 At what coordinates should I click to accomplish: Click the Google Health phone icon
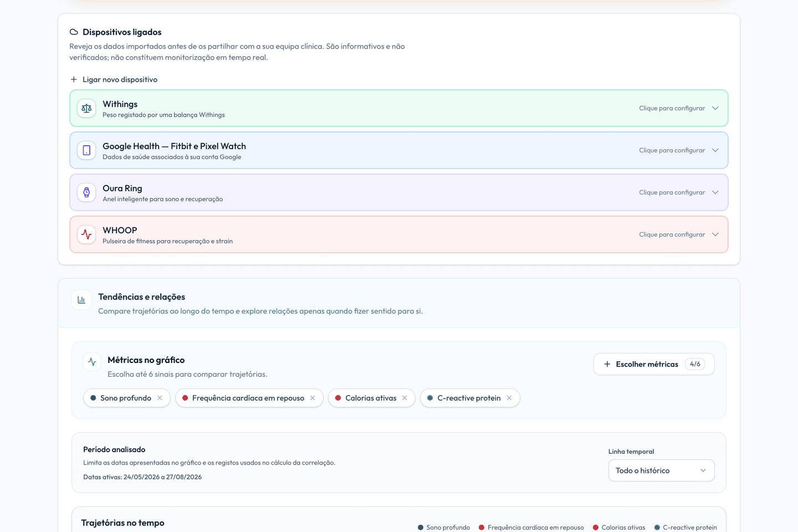[86, 150]
